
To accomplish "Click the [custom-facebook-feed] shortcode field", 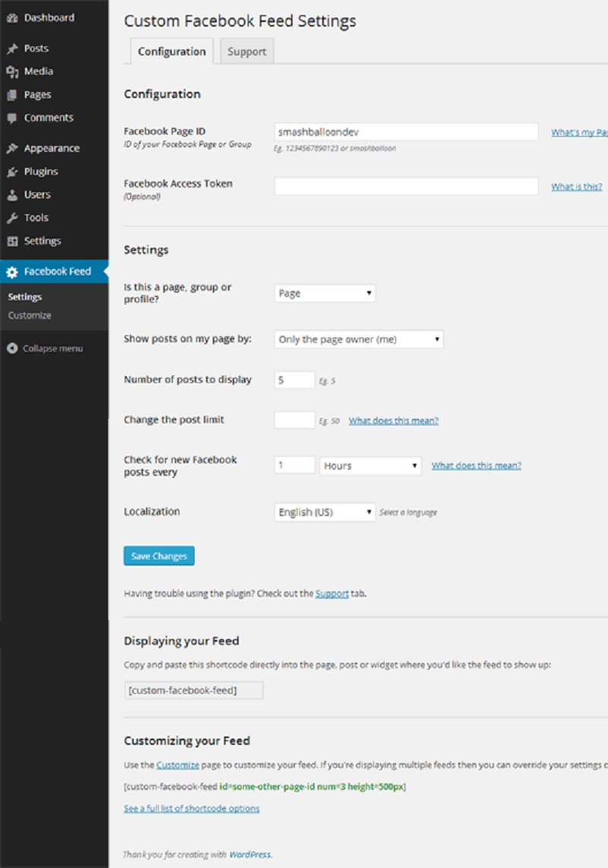I will (x=194, y=690).
